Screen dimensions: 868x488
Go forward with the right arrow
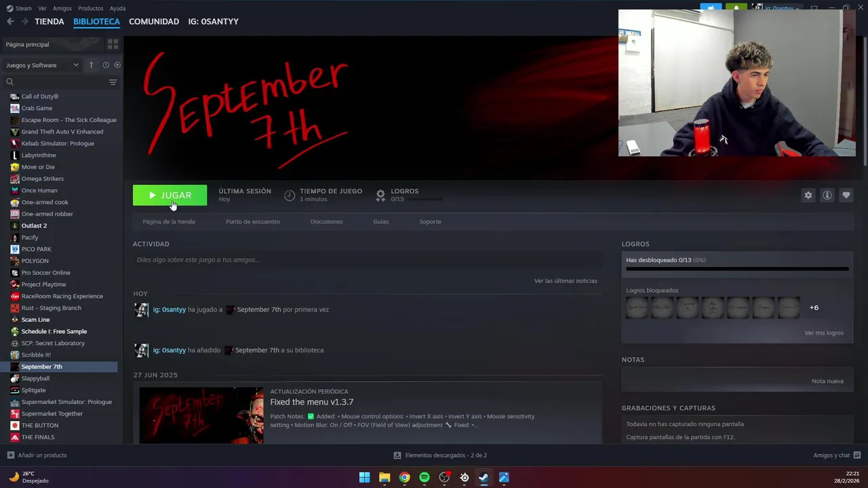click(x=24, y=22)
